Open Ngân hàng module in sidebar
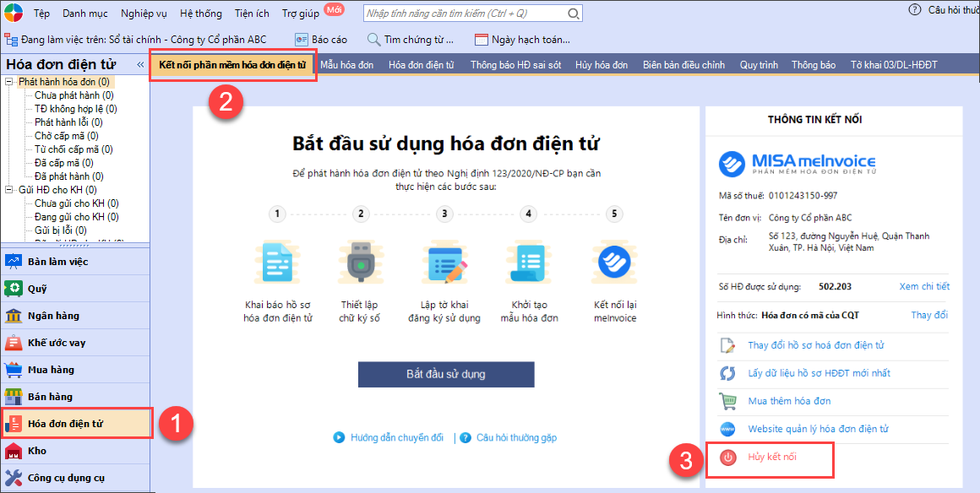Image resolution: width=980 pixels, height=493 pixels. click(53, 316)
